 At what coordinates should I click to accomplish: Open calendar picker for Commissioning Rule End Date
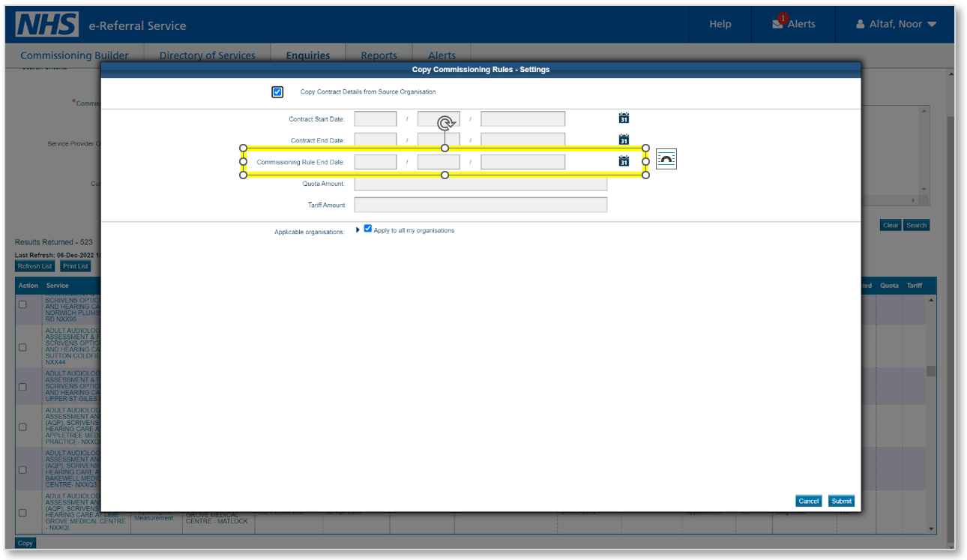click(624, 161)
